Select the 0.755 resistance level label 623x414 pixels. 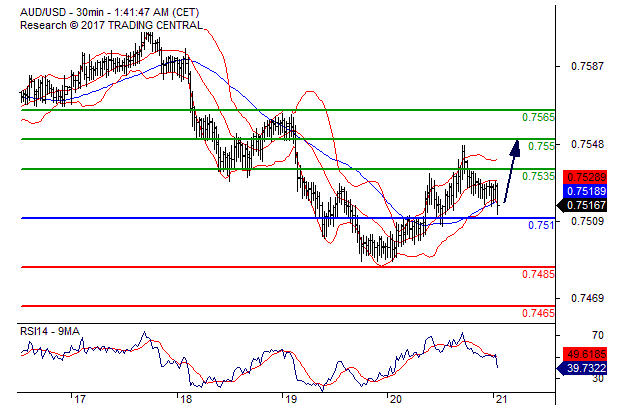(541, 146)
